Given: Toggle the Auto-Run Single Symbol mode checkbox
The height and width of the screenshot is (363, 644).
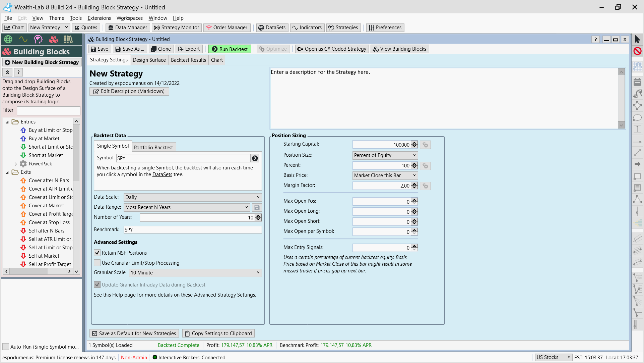Looking at the screenshot, I should pos(6,347).
